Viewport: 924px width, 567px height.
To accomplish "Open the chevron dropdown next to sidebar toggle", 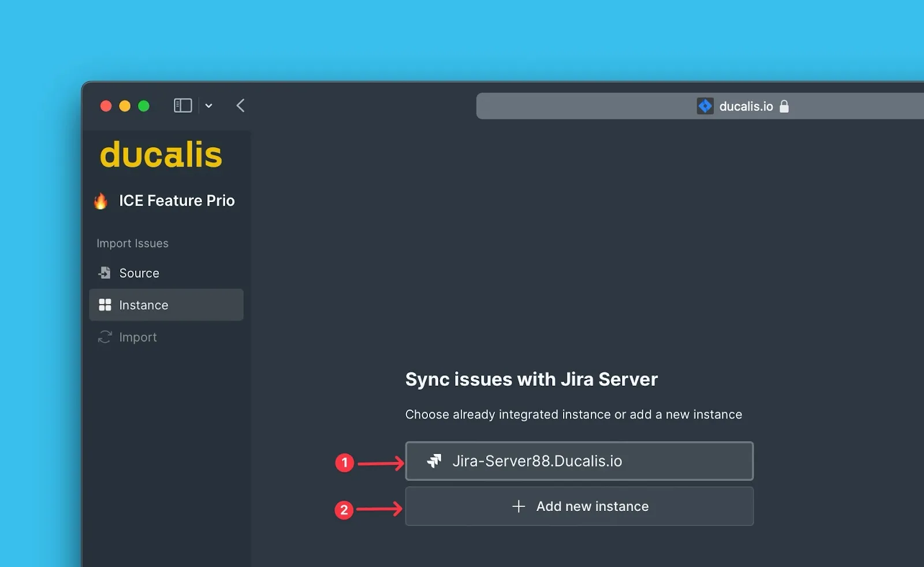I will coord(208,106).
